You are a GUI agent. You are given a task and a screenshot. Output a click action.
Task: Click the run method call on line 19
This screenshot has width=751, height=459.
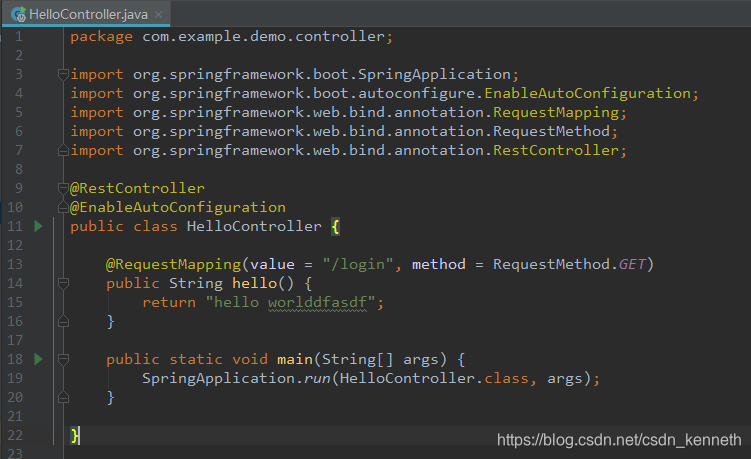317,379
